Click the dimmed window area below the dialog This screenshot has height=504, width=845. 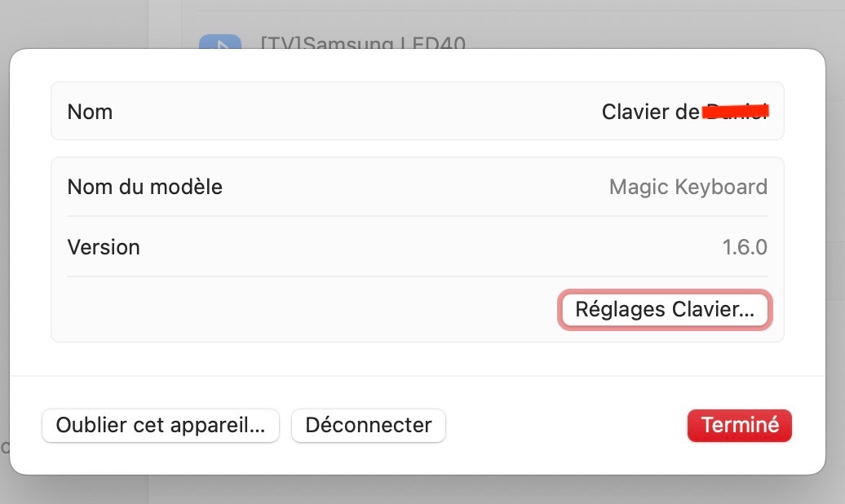pyautogui.click(x=489, y=490)
